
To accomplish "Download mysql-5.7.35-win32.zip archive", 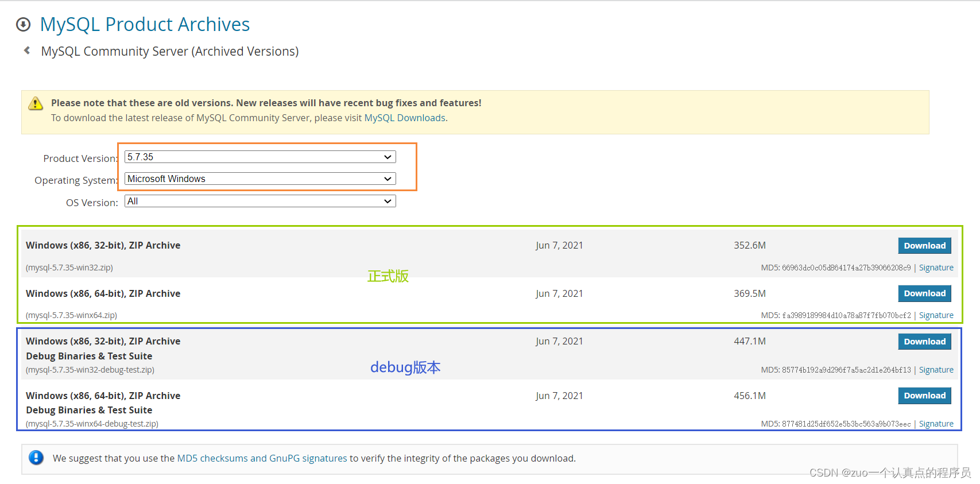I will click(924, 246).
